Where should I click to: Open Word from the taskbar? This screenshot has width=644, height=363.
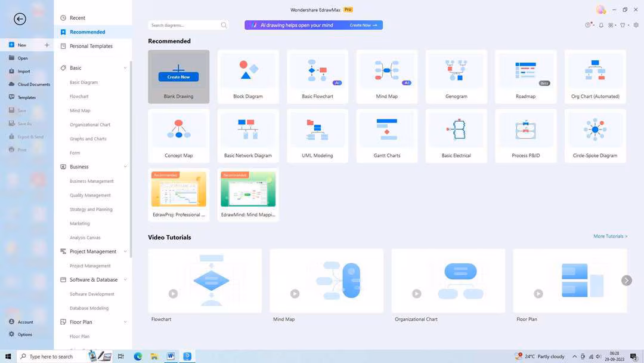point(171,356)
